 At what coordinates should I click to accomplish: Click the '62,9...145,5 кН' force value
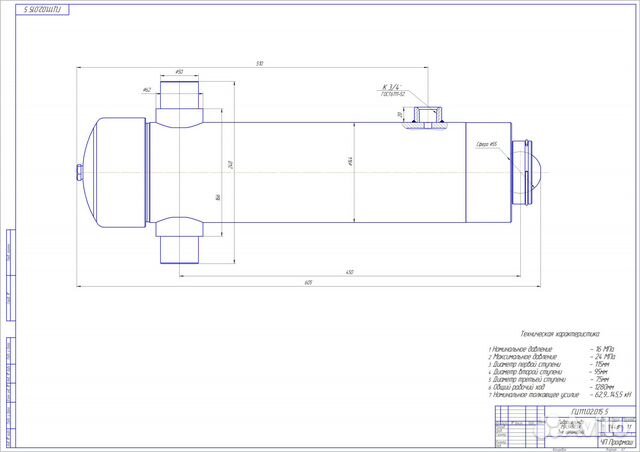[613, 395]
